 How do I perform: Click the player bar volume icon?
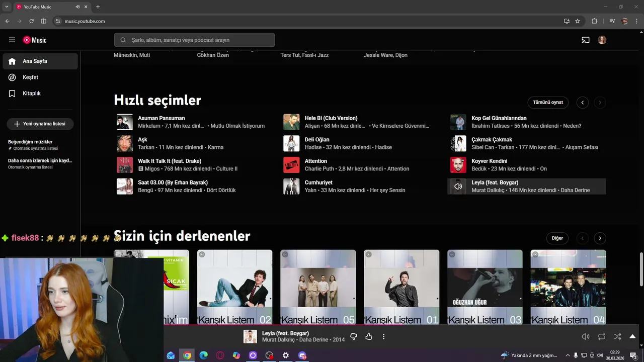[586, 337]
